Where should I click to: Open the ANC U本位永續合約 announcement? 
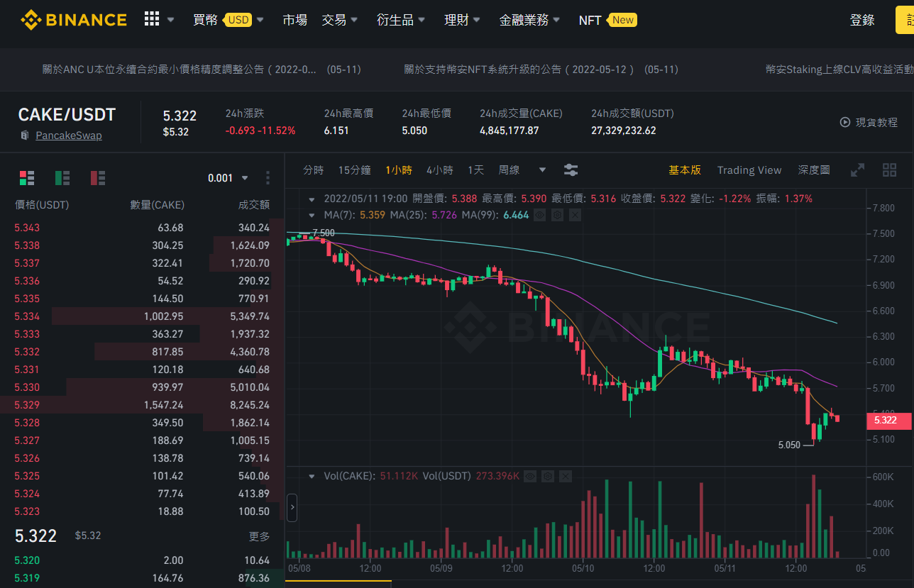click(x=202, y=70)
